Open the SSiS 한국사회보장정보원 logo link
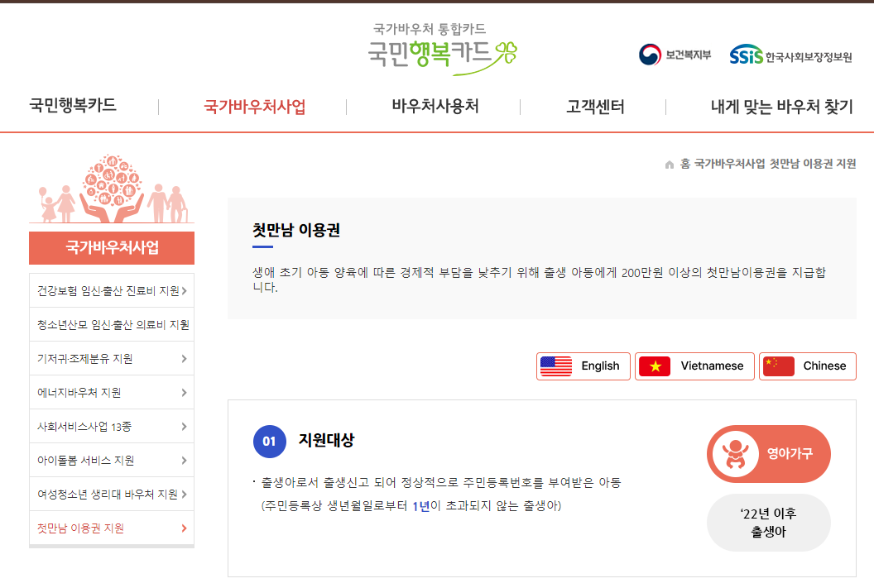This screenshot has height=588, width=874. 791,55
